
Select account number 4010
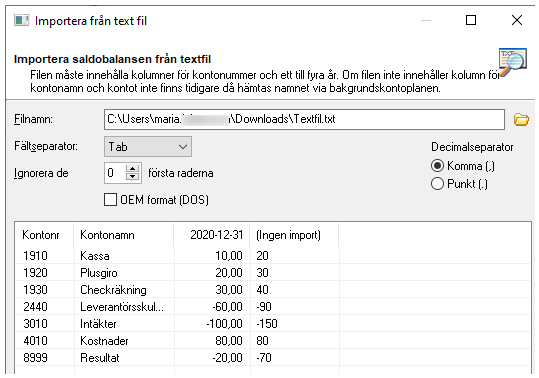coord(35,341)
